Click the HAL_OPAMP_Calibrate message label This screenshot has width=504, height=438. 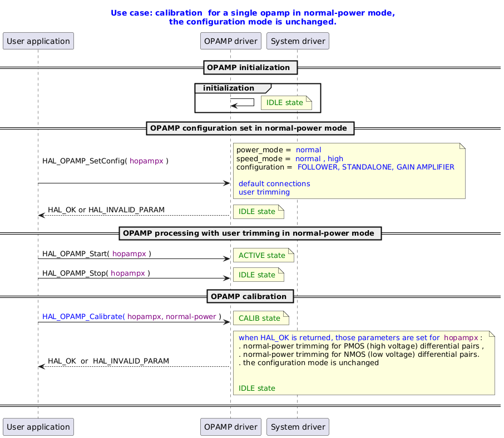click(130, 316)
